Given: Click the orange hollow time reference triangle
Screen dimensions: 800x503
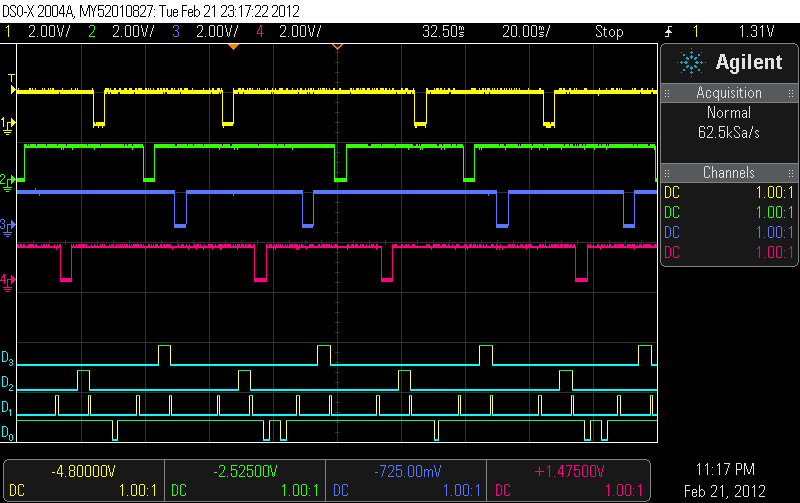Looking at the screenshot, I should tap(337, 46).
